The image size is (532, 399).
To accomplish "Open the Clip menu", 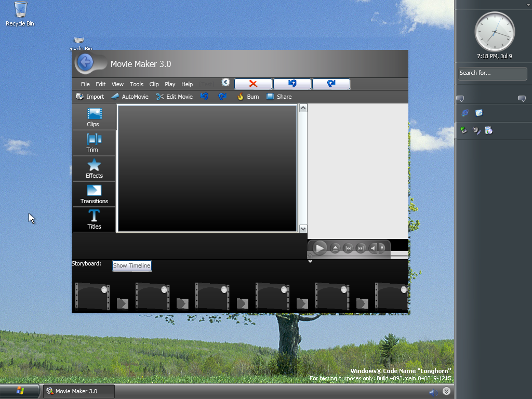I will pyautogui.click(x=154, y=84).
